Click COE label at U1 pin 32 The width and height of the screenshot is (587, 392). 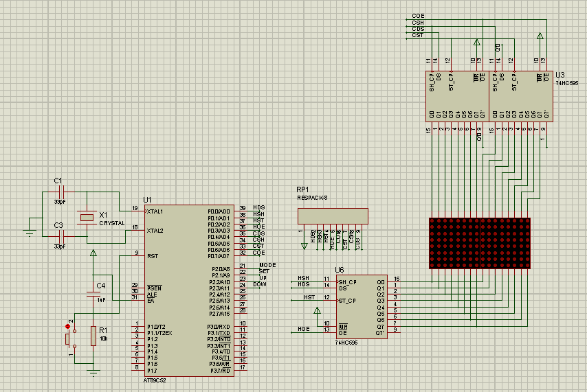[x=258, y=253]
